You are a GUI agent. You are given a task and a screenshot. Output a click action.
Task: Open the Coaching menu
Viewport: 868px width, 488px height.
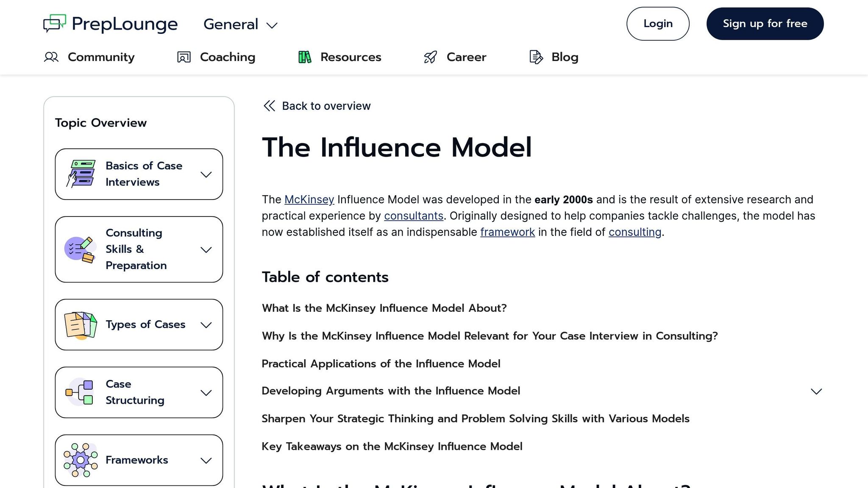216,57
